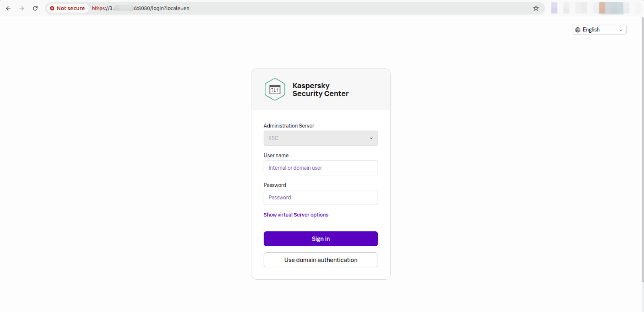Expand the language selector chevron arrow
This screenshot has height=312, width=644.
coord(621,30)
